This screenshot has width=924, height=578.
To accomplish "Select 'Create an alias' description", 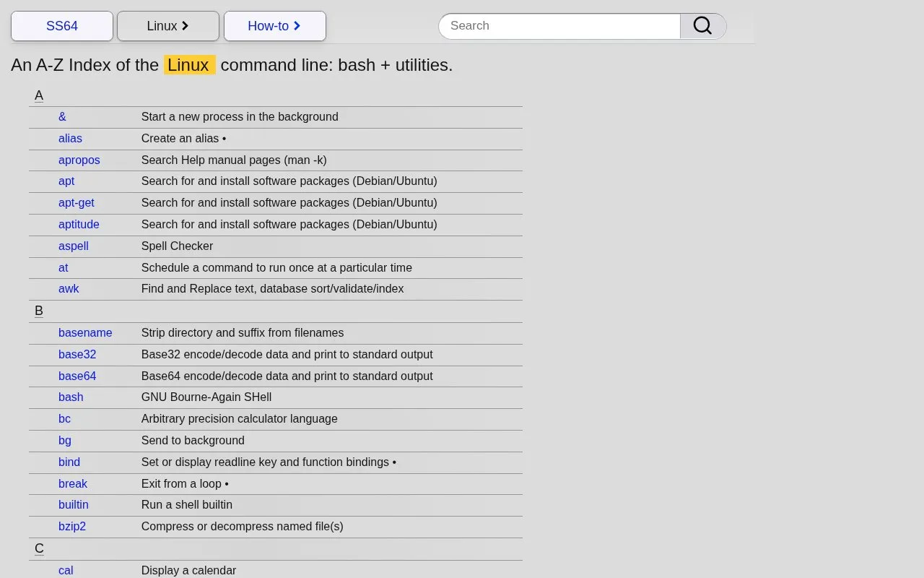I will coord(183,139).
